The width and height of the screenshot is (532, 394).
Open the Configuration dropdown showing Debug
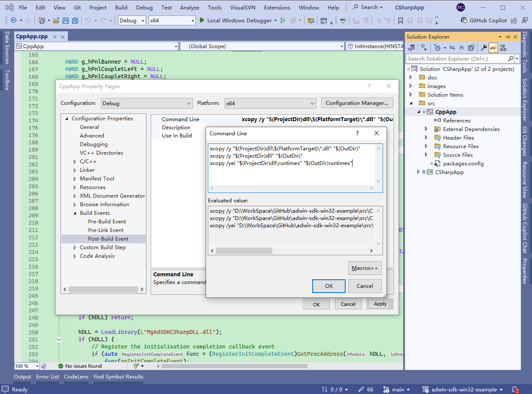point(147,103)
